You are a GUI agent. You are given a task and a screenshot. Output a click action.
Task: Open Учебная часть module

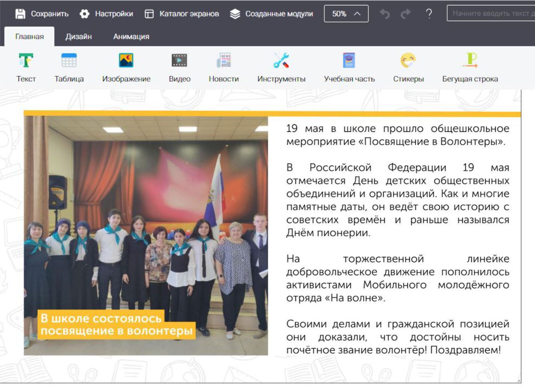(x=349, y=68)
